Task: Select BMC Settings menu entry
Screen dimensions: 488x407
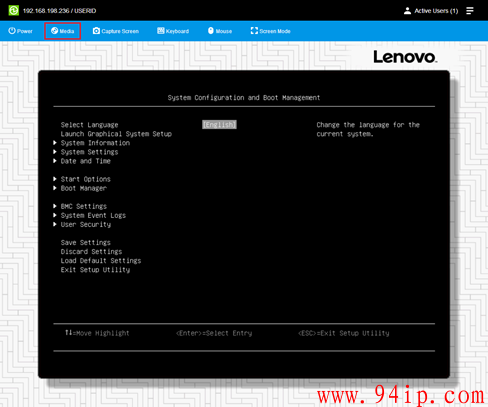Action: (x=84, y=206)
